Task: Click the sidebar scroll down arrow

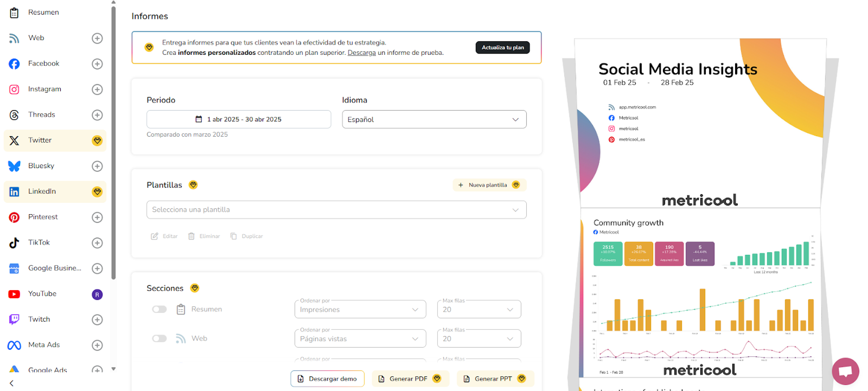Action: coord(113,369)
